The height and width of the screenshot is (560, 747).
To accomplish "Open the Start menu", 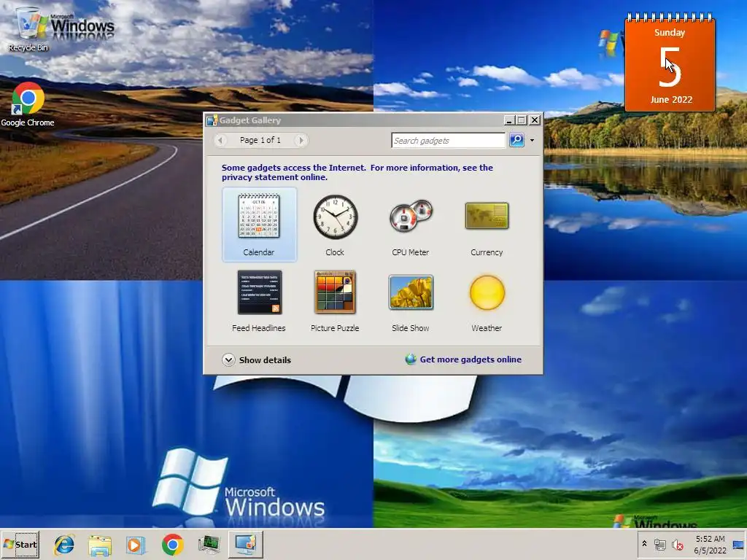I will click(x=20, y=544).
